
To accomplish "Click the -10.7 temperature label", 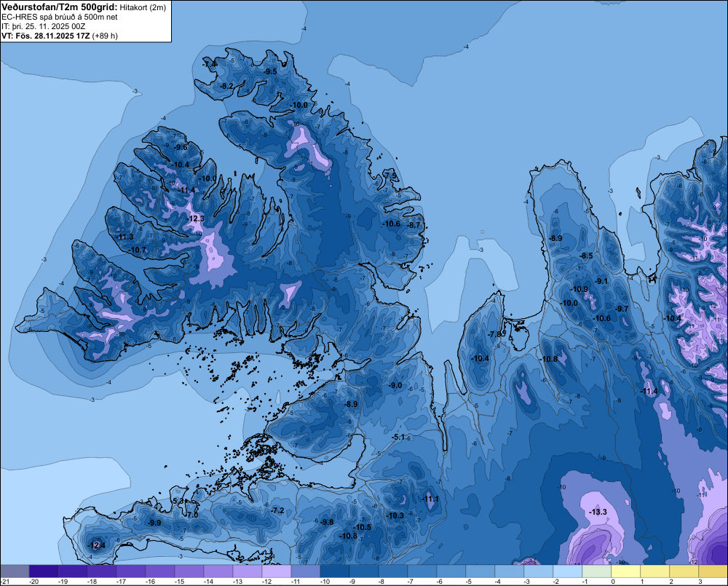I will (x=137, y=250).
